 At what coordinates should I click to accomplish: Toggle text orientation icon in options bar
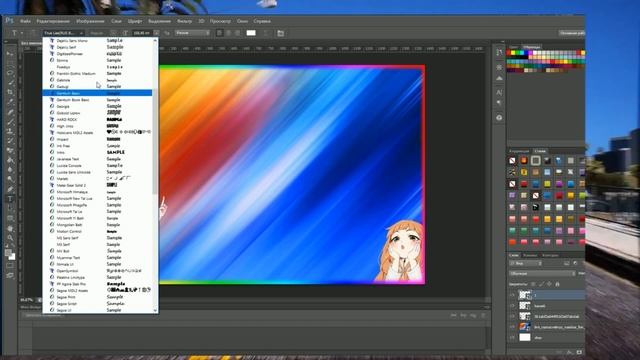pyautogui.click(x=33, y=33)
